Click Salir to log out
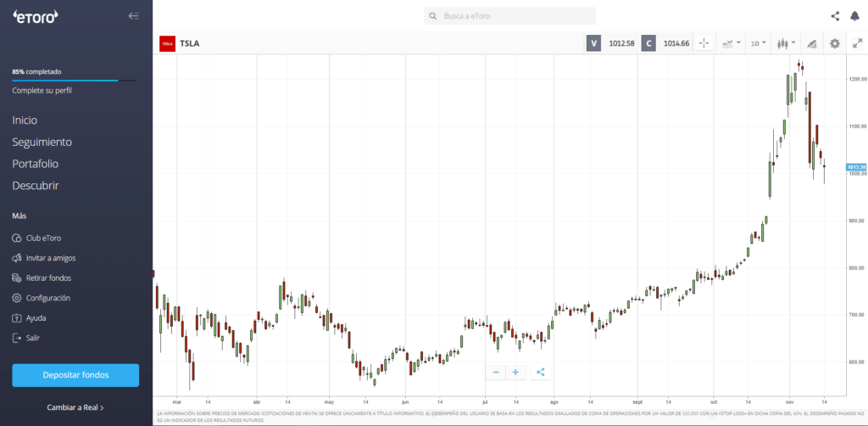 point(33,338)
